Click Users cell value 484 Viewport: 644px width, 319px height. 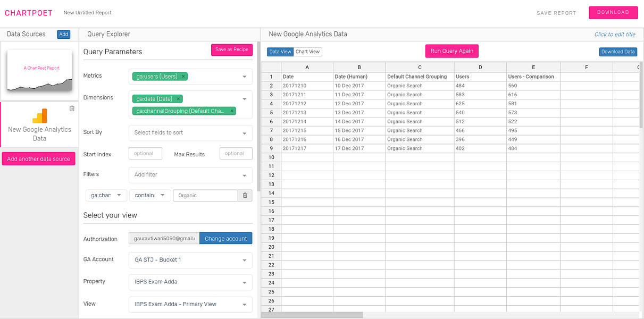click(480, 86)
